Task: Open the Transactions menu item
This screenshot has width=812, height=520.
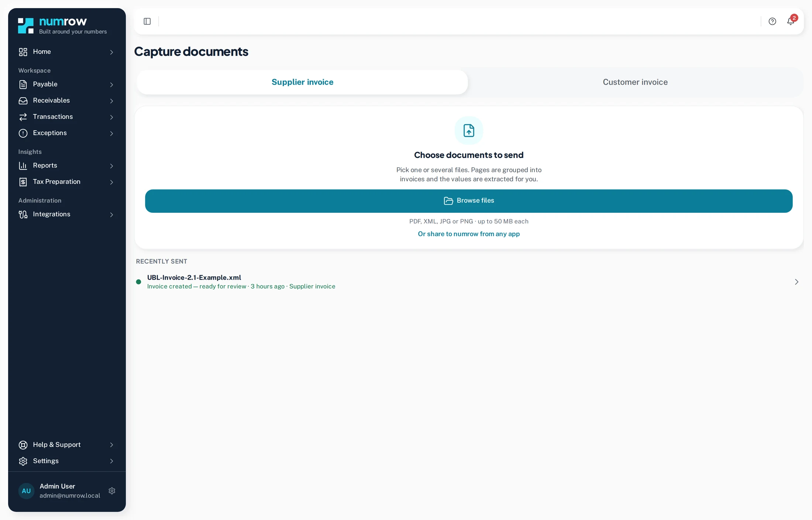Action: [x=67, y=117]
